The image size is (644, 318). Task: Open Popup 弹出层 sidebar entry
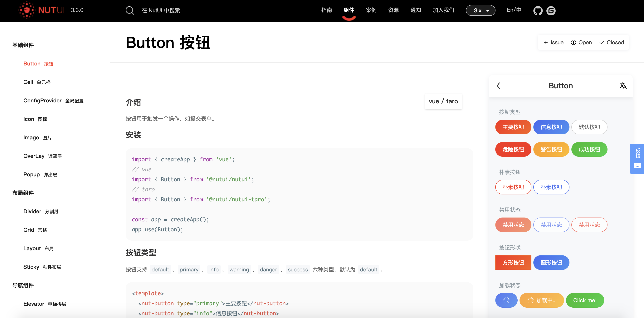40,175
